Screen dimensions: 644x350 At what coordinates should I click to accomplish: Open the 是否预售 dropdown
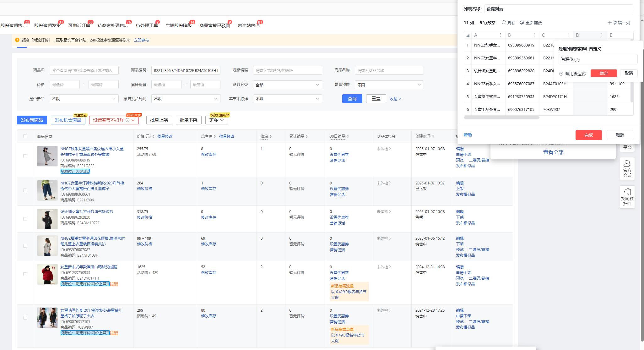[x=389, y=85]
